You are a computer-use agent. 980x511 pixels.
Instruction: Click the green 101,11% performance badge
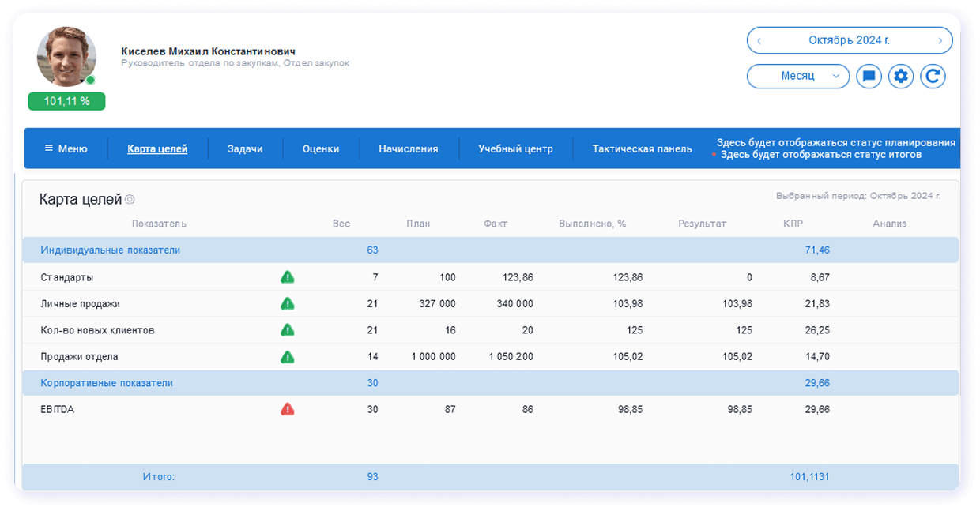click(x=66, y=101)
